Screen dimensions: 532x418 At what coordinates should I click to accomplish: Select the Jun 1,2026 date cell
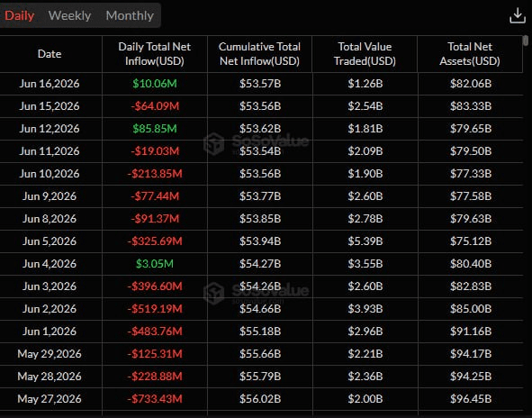tap(50, 332)
